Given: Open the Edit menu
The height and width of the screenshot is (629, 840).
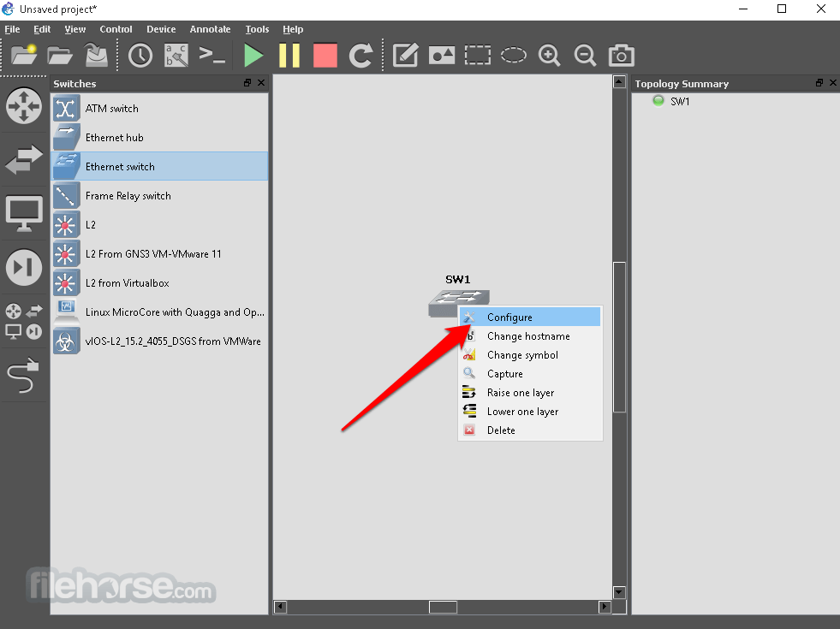Looking at the screenshot, I should point(42,29).
